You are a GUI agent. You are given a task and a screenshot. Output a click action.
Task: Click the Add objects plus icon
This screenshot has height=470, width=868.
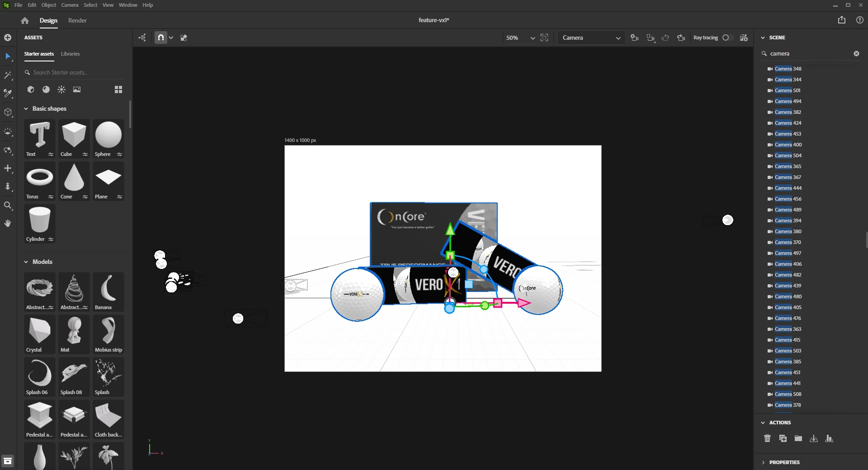tap(8, 38)
